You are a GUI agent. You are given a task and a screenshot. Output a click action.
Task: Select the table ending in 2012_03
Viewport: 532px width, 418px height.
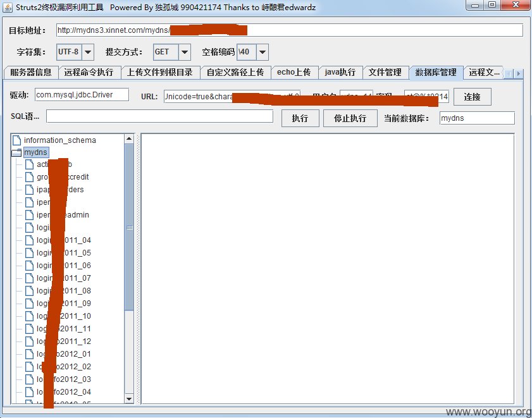pos(64,379)
